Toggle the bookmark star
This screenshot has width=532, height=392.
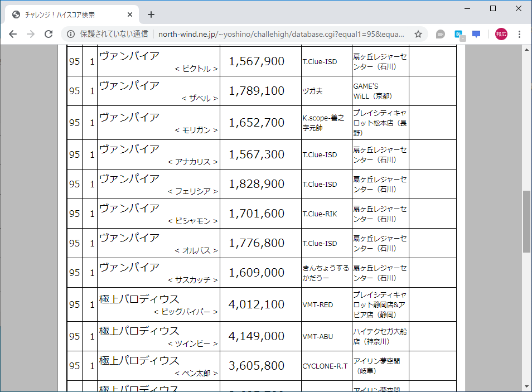(x=418, y=33)
